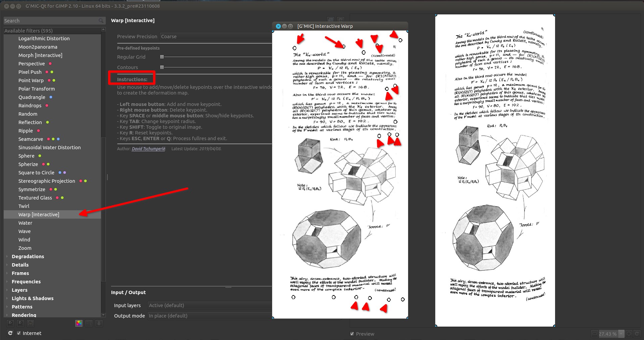
Task: Open the Preview Precision Coarse dropdown
Action: pos(216,37)
